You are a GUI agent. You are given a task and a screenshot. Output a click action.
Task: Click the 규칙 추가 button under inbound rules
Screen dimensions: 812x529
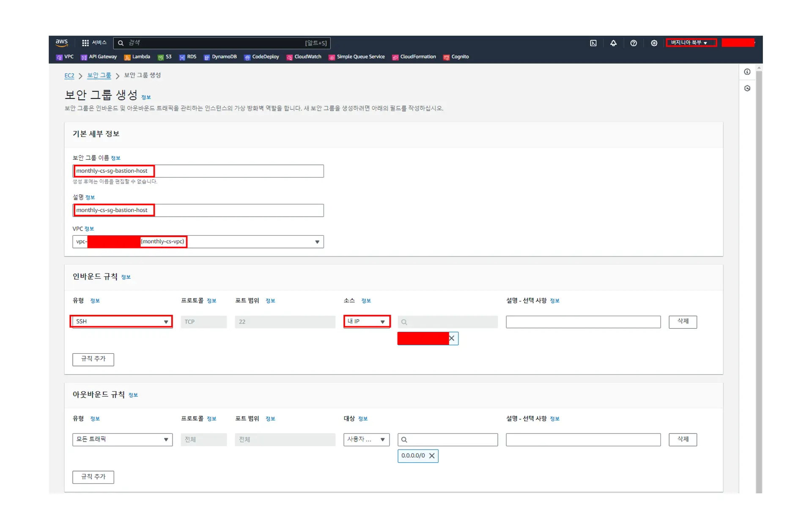coord(93,359)
